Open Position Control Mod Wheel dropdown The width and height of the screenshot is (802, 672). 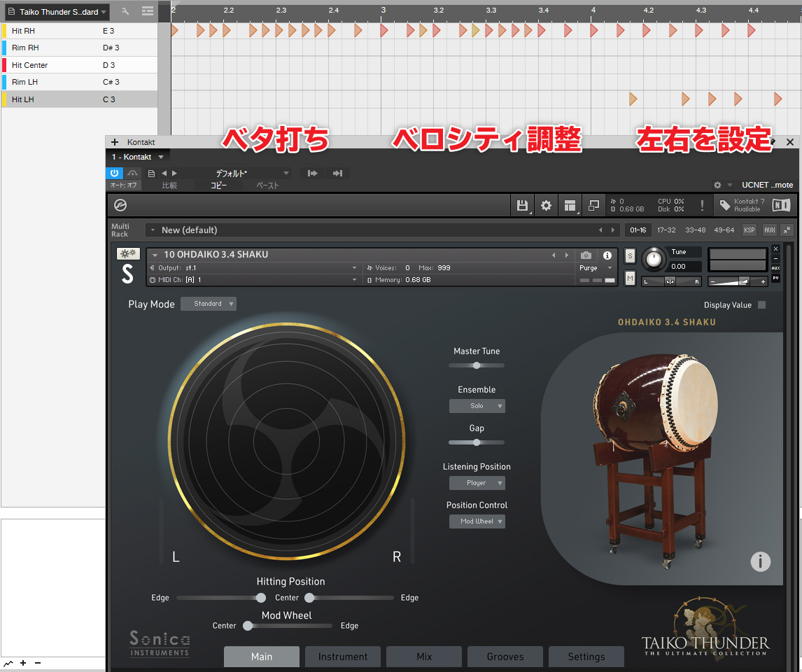click(x=477, y=521)
